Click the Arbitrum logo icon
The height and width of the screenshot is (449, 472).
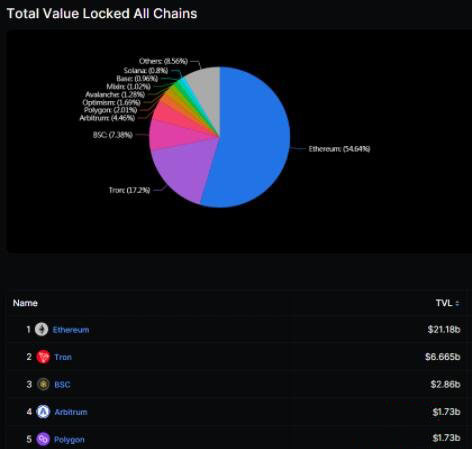(43, 412)
